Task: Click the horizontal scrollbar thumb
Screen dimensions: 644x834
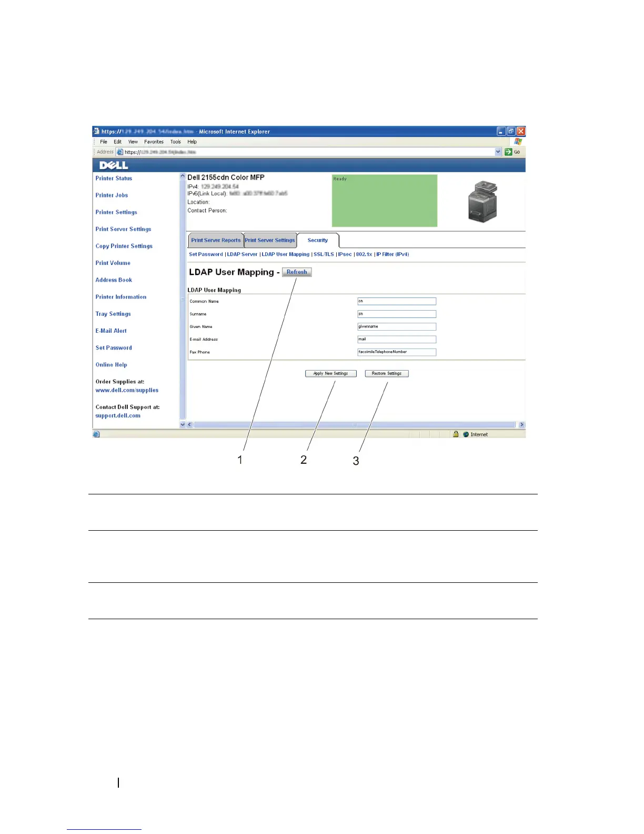Action: pyautogui.click(x=354, y=424)
